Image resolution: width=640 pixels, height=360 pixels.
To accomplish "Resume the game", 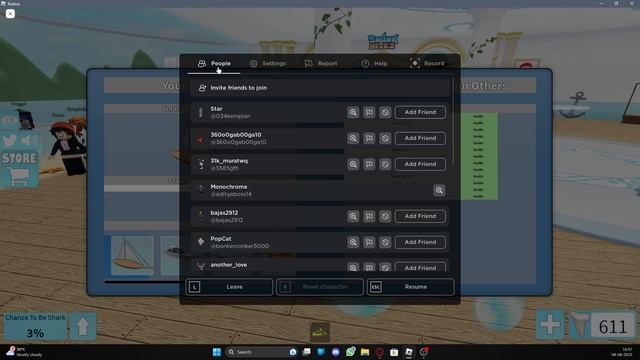I will click(411, 287).
